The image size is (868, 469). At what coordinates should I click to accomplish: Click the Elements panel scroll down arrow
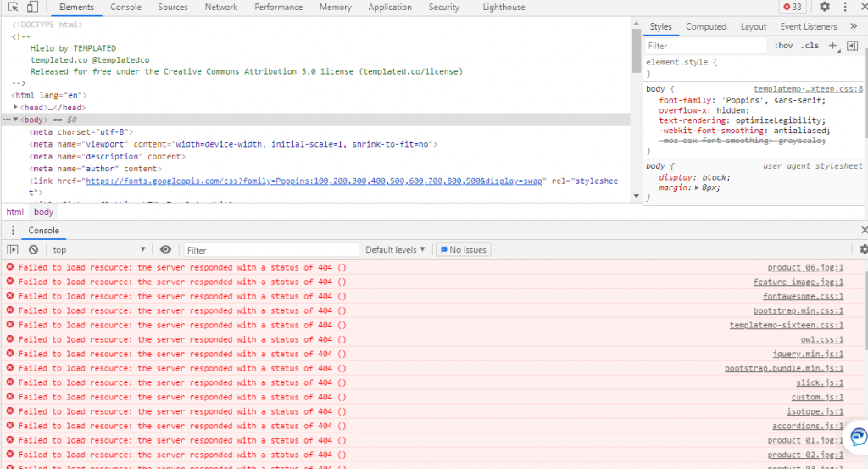pyautogui.click(x=636, y=196)
